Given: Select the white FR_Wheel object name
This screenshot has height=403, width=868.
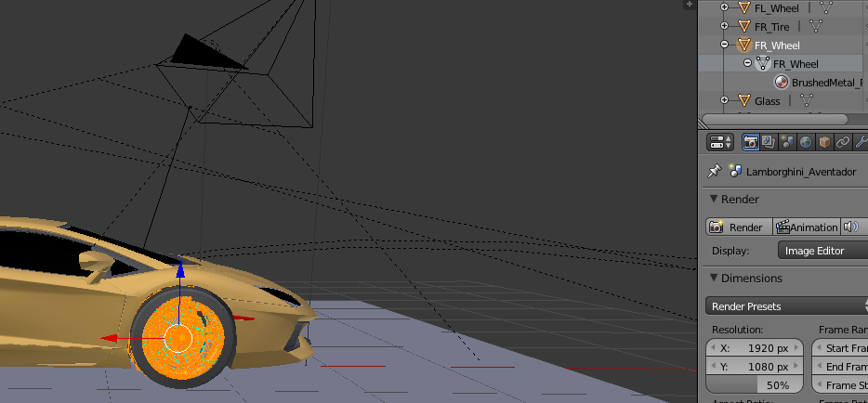Looking at the screenshot, I should coord(777,45).
